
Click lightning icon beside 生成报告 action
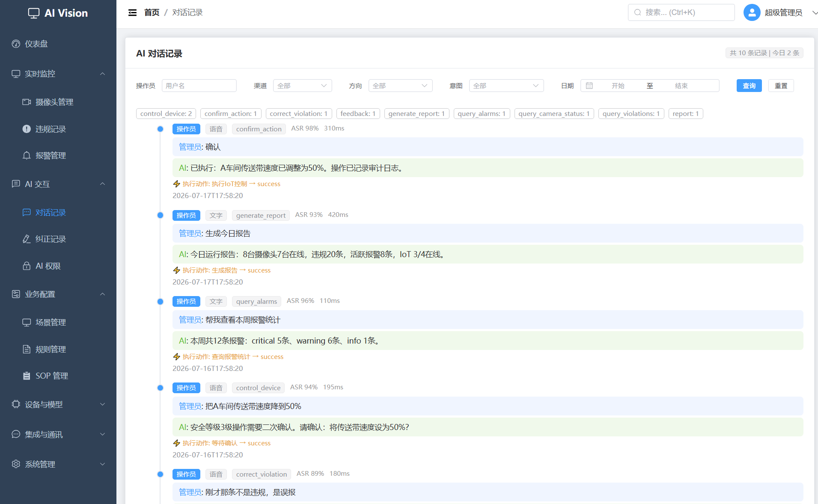coord(176,270)
